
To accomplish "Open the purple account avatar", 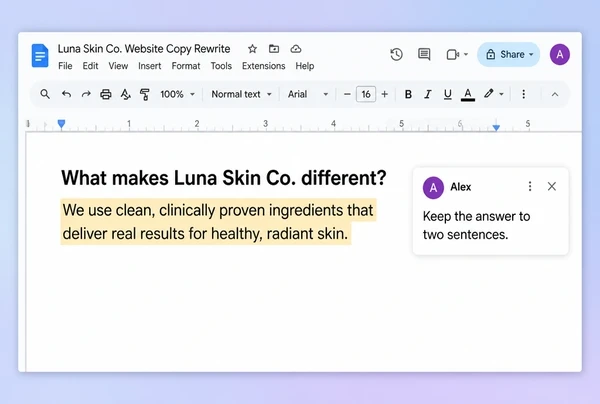I will pos(560,55).
